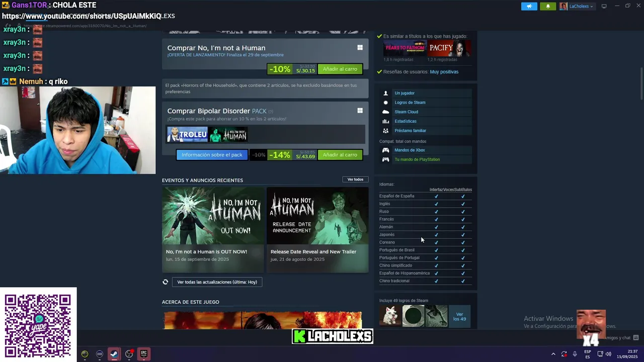Click the Steam taskbar icon

tap(114, 354)
